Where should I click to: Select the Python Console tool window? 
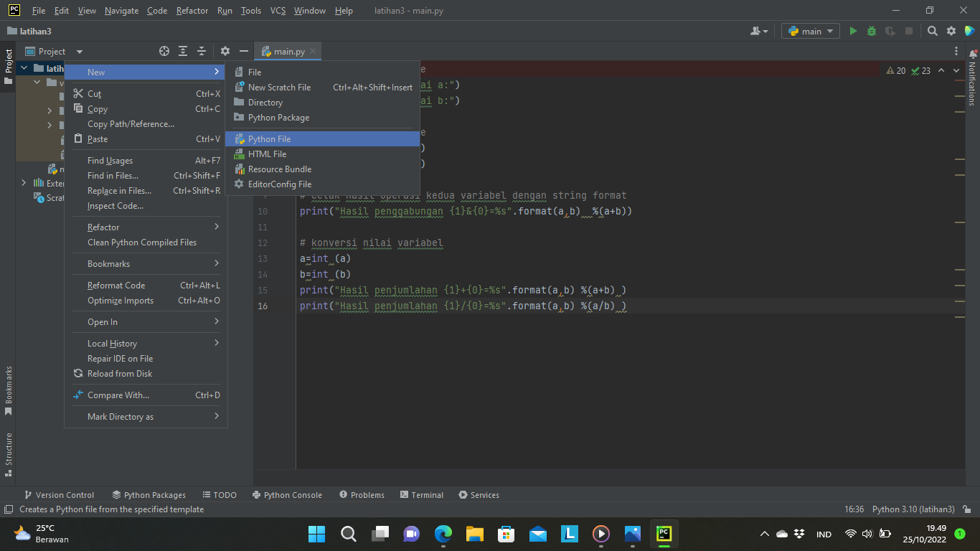click(287, 494)
